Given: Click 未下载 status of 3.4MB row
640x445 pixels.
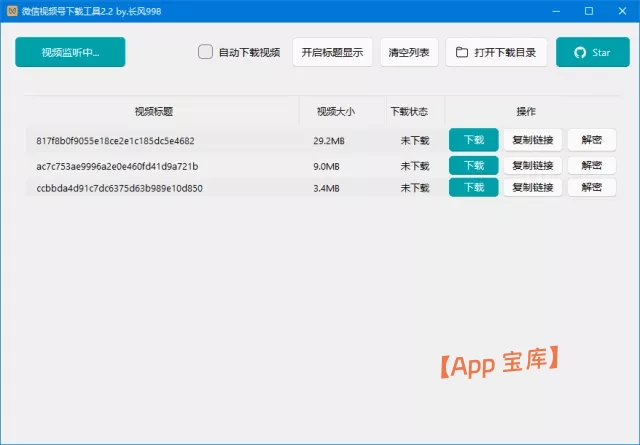Looking at the screenshot, I should [x=415, y=188].
